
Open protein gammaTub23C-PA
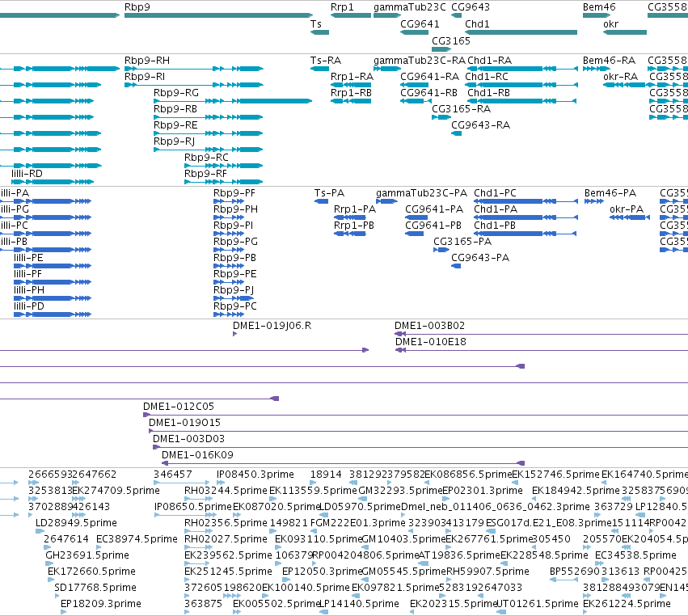pyautogui.click(x=422, y=193)
